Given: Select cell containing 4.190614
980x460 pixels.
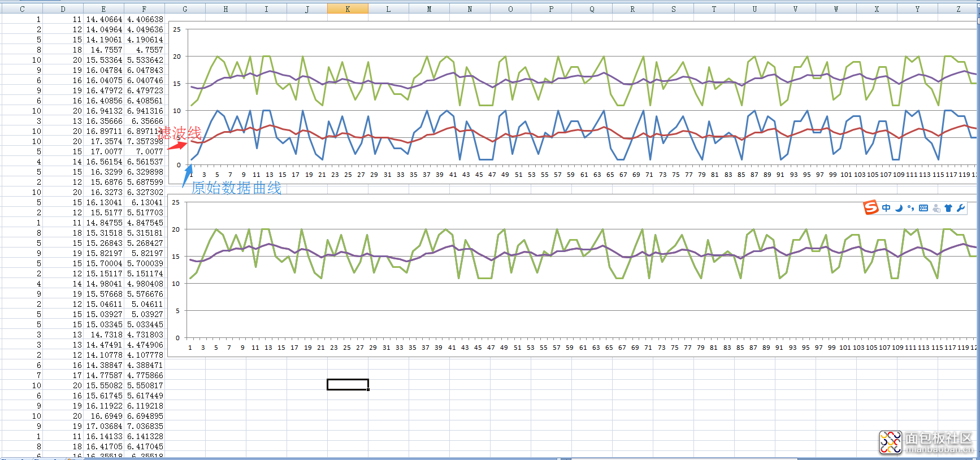Looking at the screenshot, I should [145, 40].
